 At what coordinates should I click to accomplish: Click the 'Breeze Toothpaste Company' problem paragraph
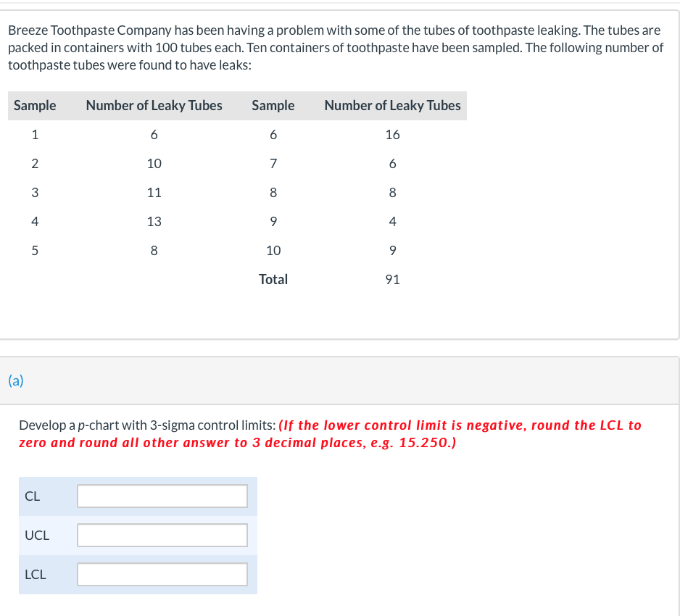point(336,48)
